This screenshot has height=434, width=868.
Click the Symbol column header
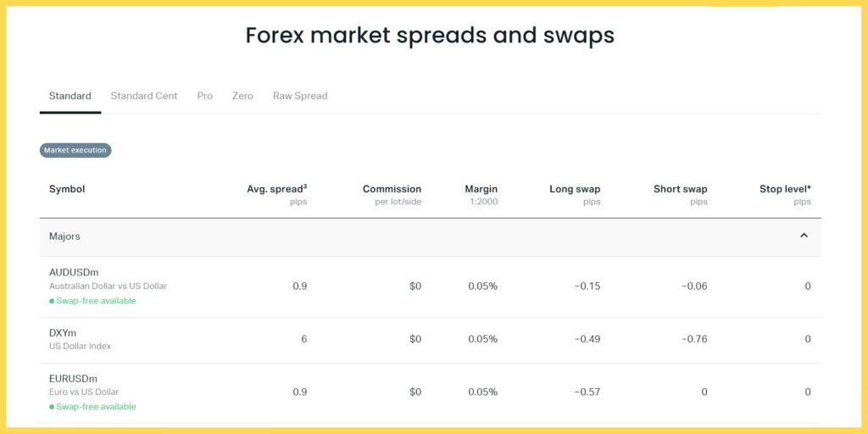[67, 189]
